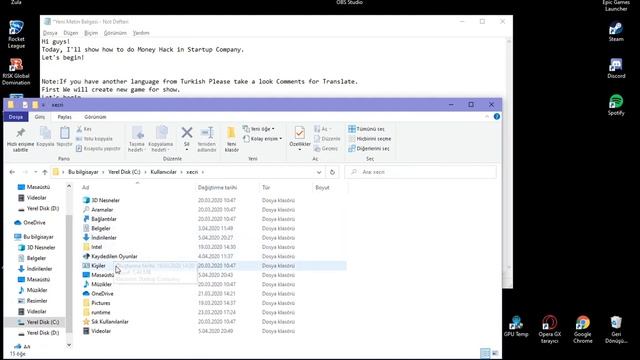This screenshot has height=360, width=640.
Task: Click the Yapıştır paste icon in ribbon
Action: pos(64,137)
